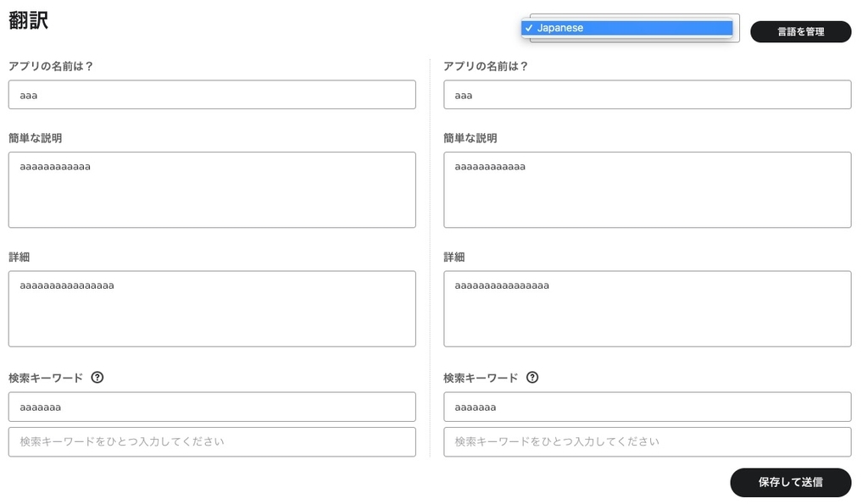The width and height of the screenshot is (868, 504).
Task: Click the checkmark next to Japanese
Action: pyautogui.click(x=530, y=27)
